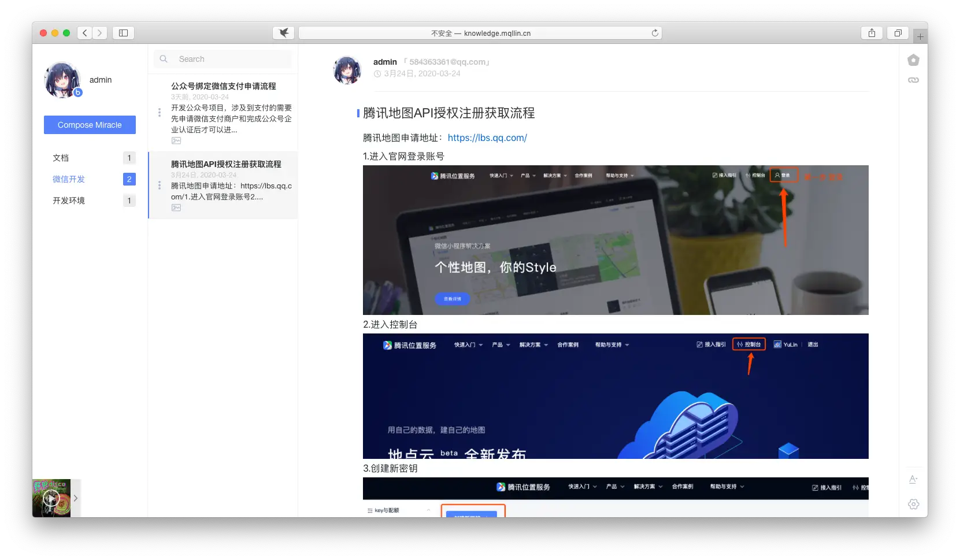
Task: Click the share icon in the Safari toolbar
Action: point(872,33)
